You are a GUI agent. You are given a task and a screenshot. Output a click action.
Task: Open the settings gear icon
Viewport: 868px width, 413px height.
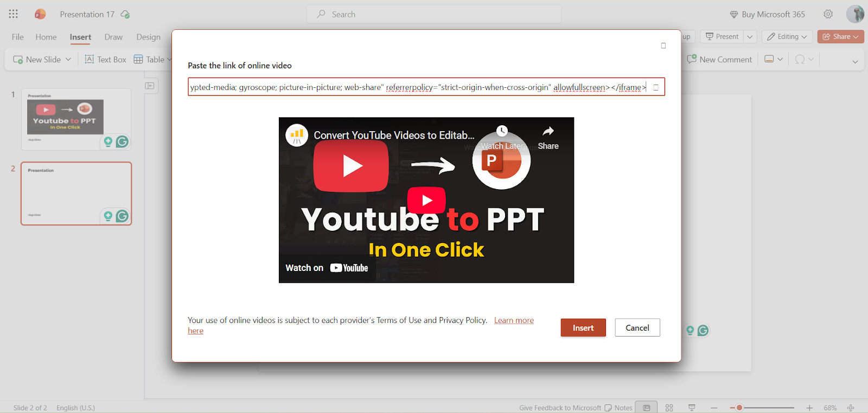(828, 14)
